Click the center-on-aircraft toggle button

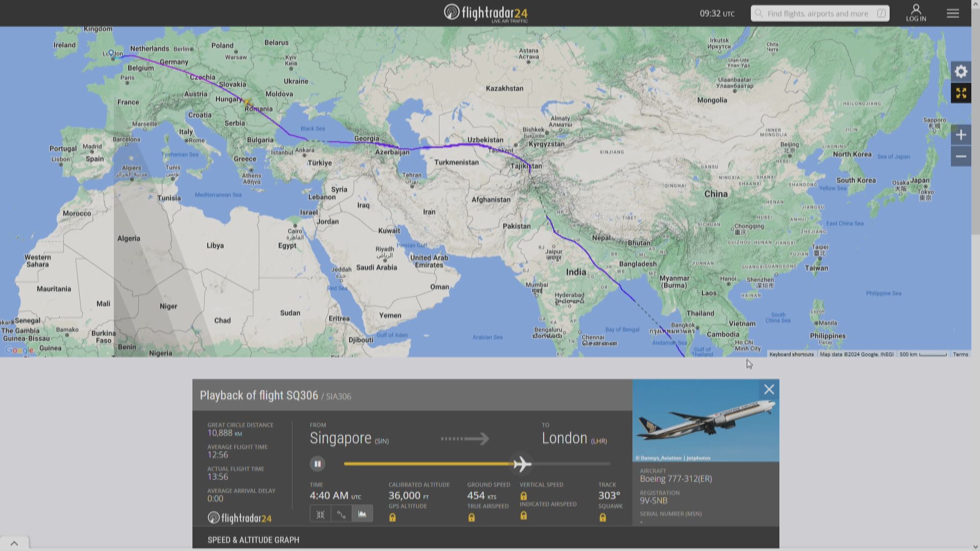point(321,514)
